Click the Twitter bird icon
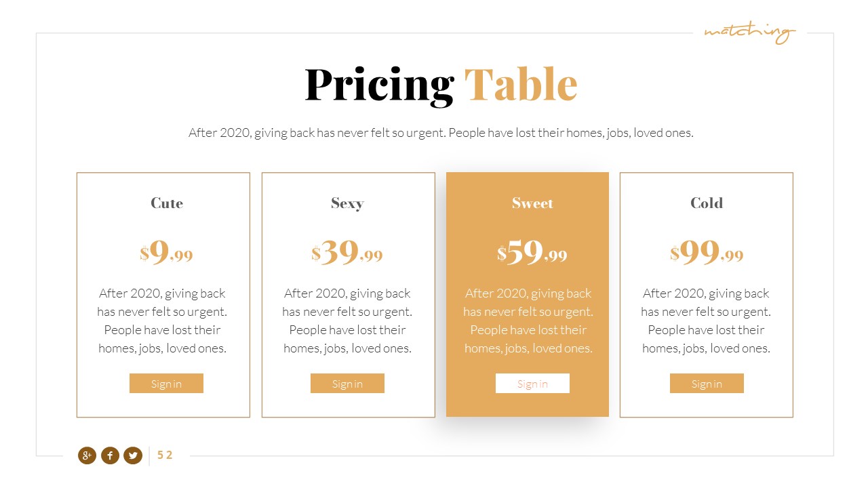The width and height of the screenshot is (868, 488). (x=133, y=455)
